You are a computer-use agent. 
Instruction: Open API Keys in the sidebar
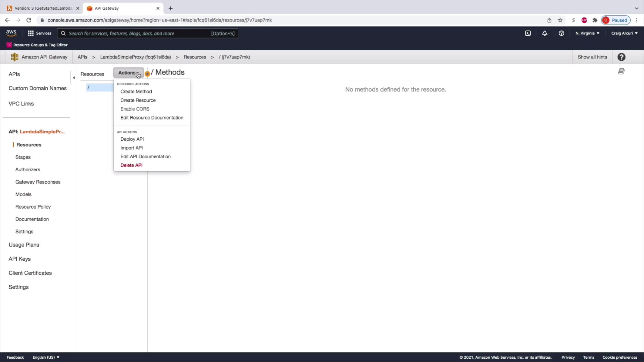19,259
